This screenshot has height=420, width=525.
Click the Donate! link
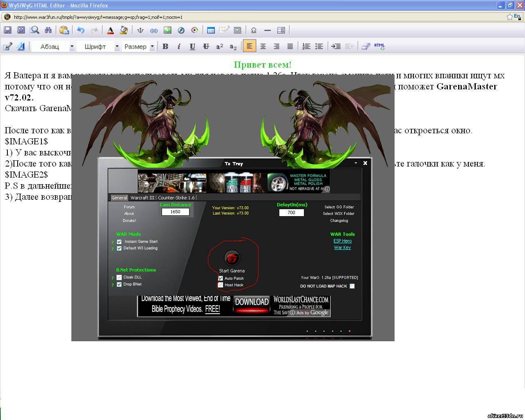[x=129, y=221]
